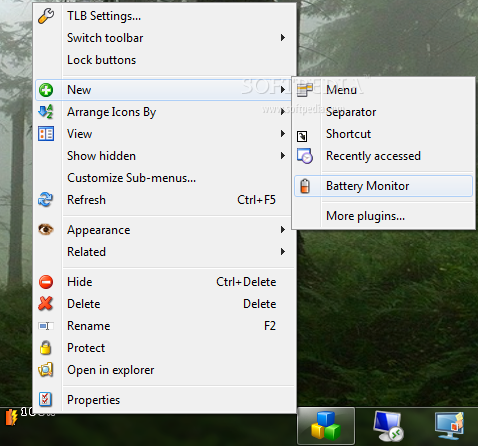Expand the Appearance submenu arrow
Viewport: 478px width, 446px height.
click(x=283, y=230)
